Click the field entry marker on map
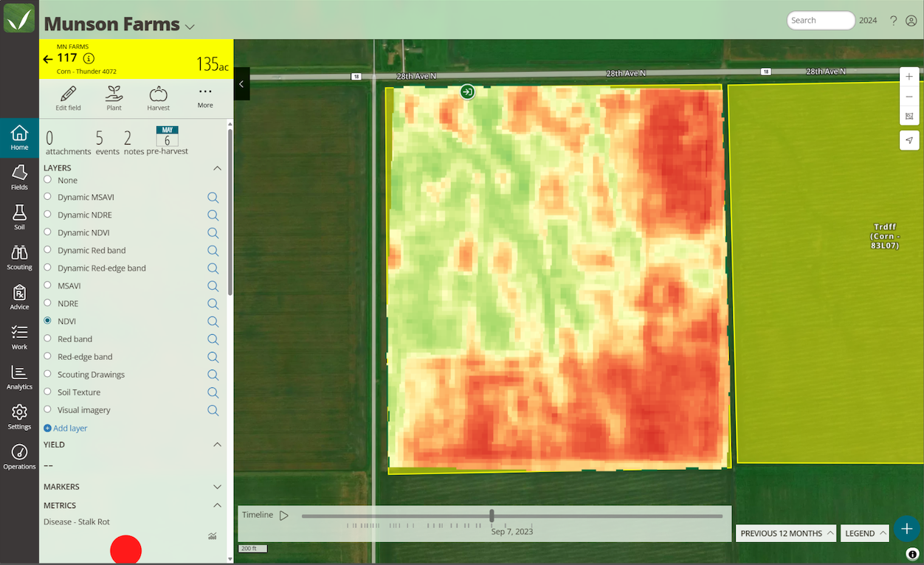 [x=467, y=91]
